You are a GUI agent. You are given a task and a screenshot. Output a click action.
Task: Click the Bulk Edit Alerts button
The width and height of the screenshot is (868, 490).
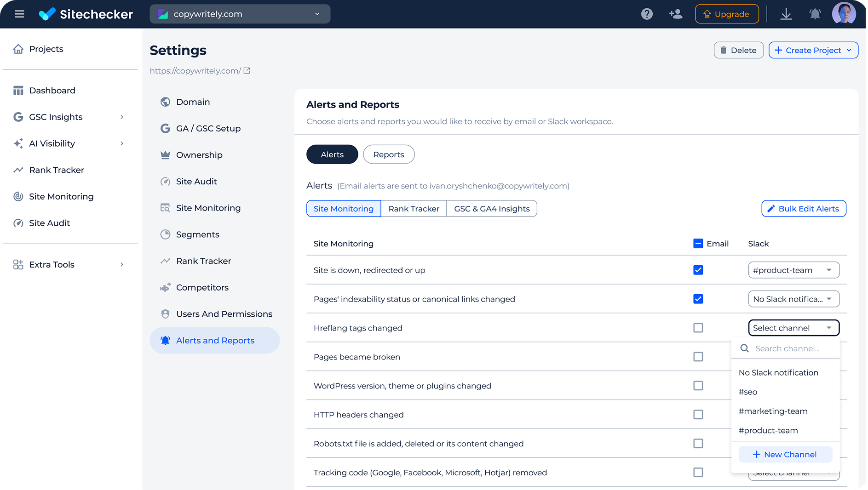pos(803,208)
